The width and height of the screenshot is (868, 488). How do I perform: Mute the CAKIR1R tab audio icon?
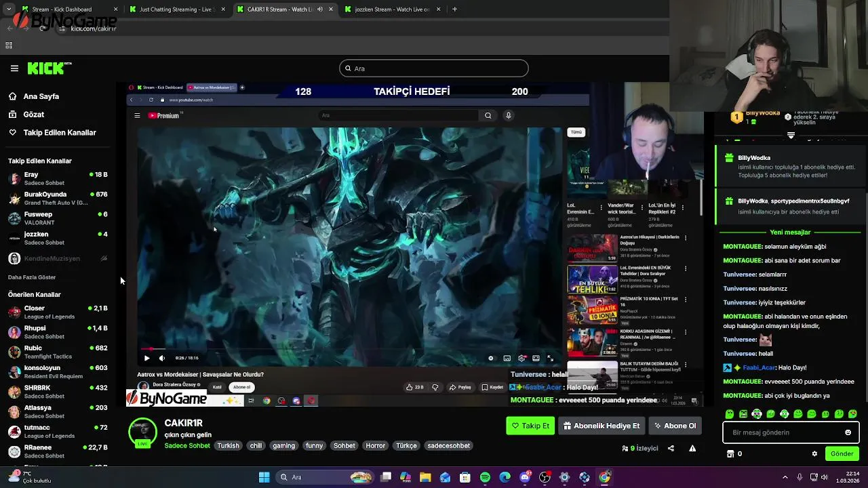pos(319,9)
